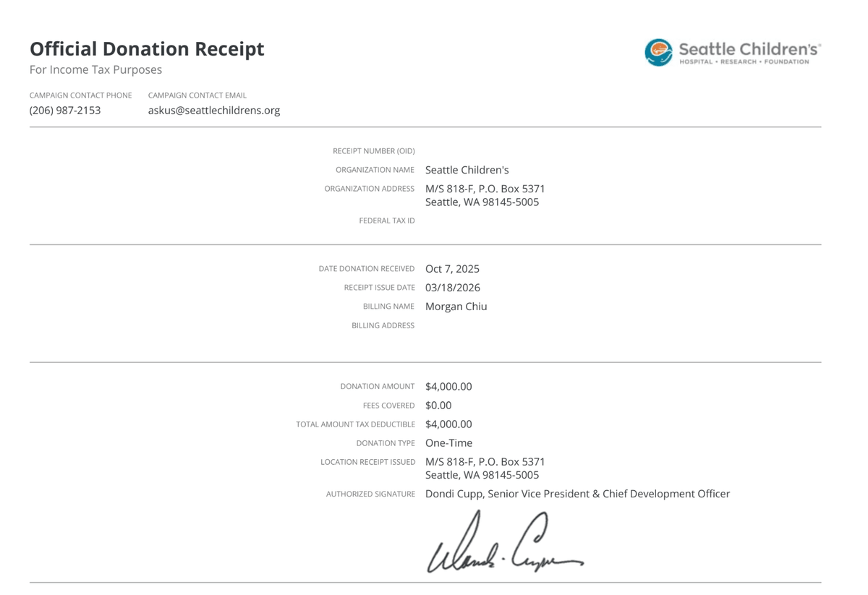Click the Donation Amount label
This screenshot has height=595, width=868.
378,387
